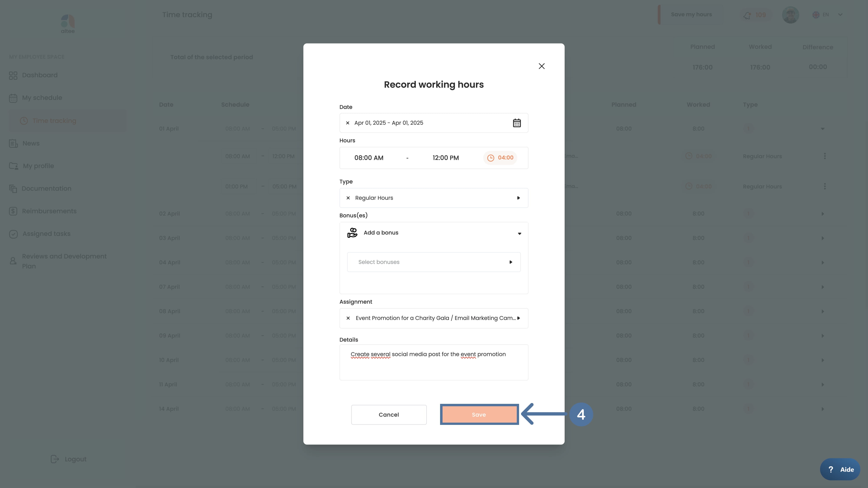The width and height of the screenshot is (868, 488).
Task: Click the Add a bonus hand-coin icon
Action: point(352,233)
